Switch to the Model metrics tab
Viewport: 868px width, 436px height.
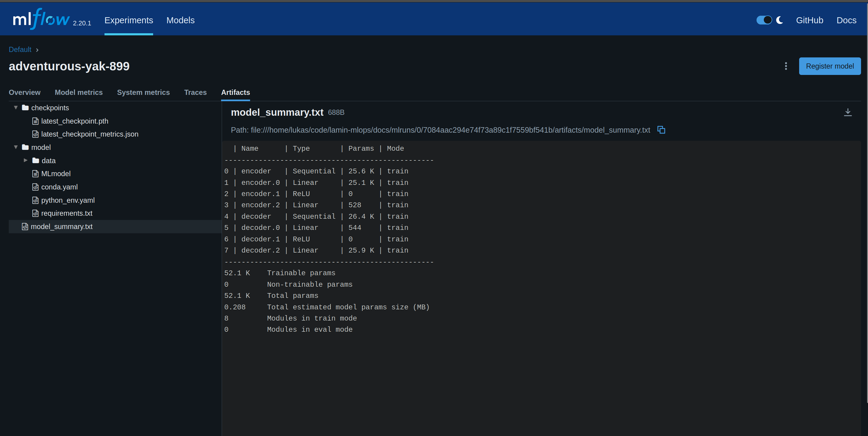(x=79, y=92)
